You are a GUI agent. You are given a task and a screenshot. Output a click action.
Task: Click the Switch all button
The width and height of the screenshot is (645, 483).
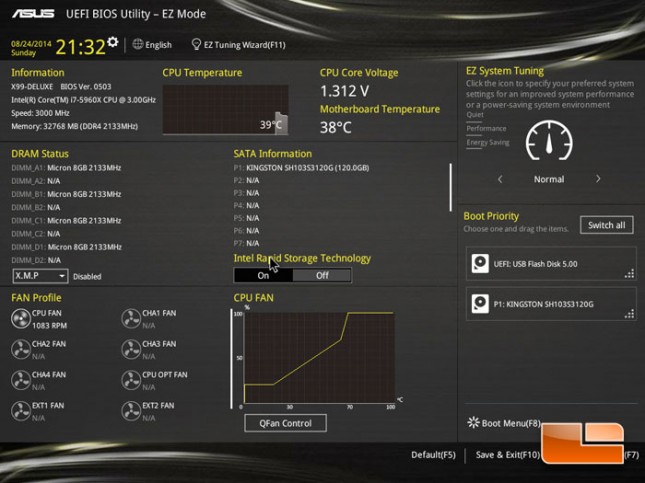click(x=606, y=225)
